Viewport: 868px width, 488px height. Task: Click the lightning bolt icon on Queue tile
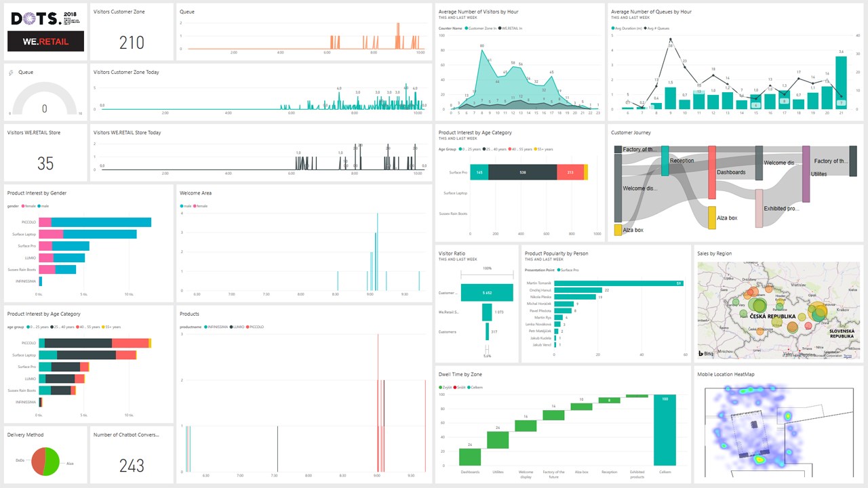10,72
